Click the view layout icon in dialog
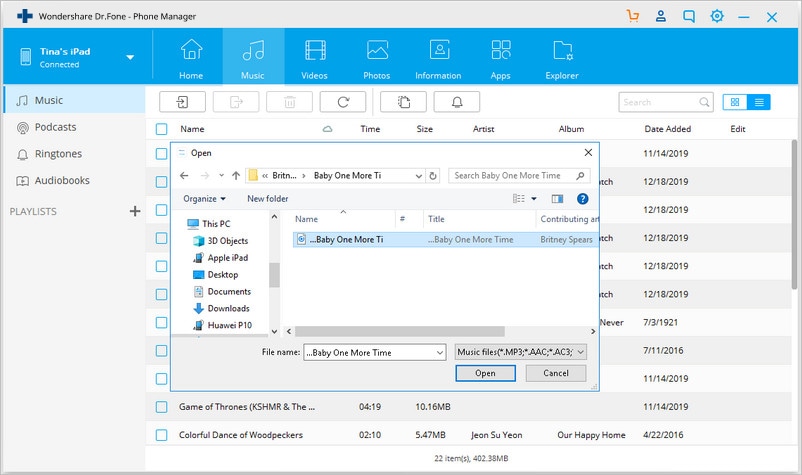This screenshot has width=802, height=475. pos(519,199)
